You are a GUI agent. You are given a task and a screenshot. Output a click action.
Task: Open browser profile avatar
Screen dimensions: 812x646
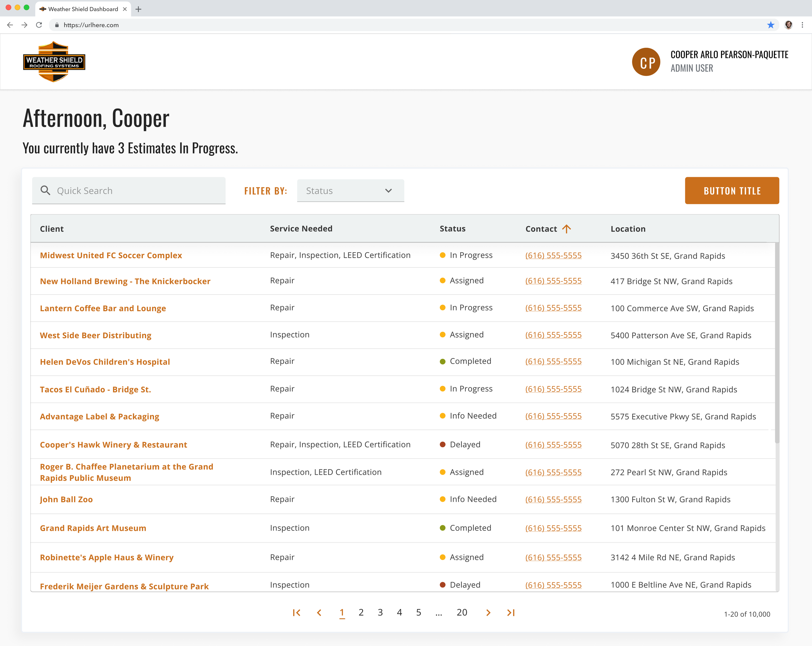coord(788,25)
